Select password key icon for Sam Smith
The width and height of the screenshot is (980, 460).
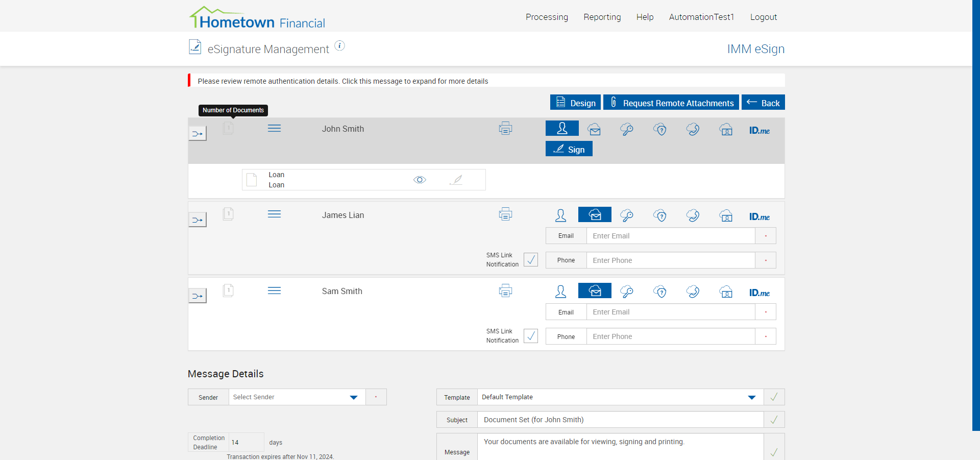(x=627, y=292)
